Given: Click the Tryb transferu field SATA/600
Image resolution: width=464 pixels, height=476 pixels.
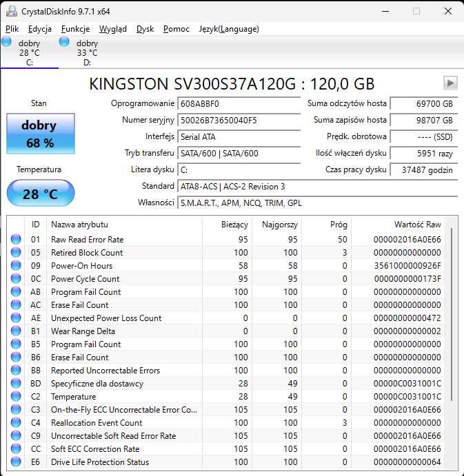Looking at the screenshot, I should (x=239, y=154).
